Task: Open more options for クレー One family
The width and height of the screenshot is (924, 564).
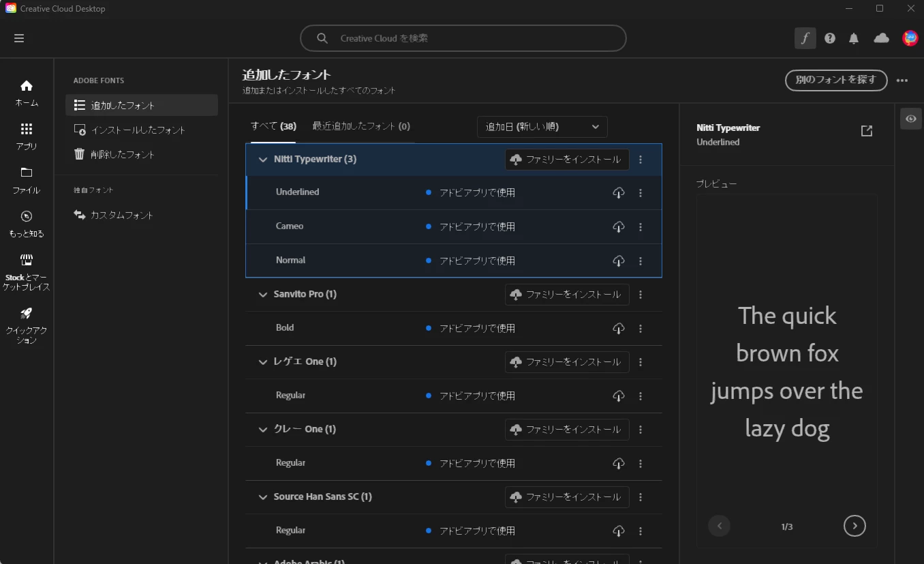Action: pos(641,430)
